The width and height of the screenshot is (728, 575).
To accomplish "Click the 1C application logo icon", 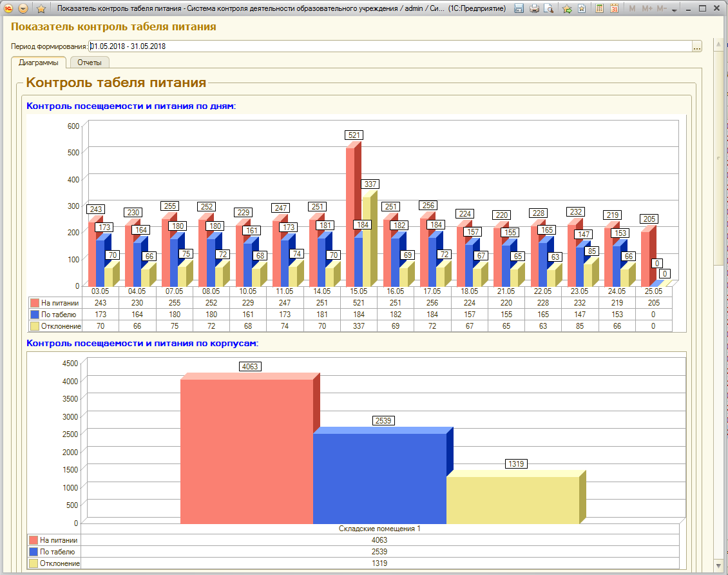I will coord(8,8).
